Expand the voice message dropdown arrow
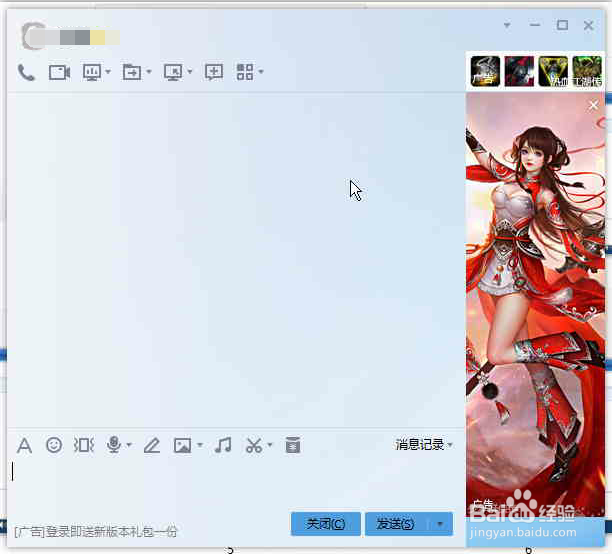This screenshot has width=612, height=554. [129, 445]
